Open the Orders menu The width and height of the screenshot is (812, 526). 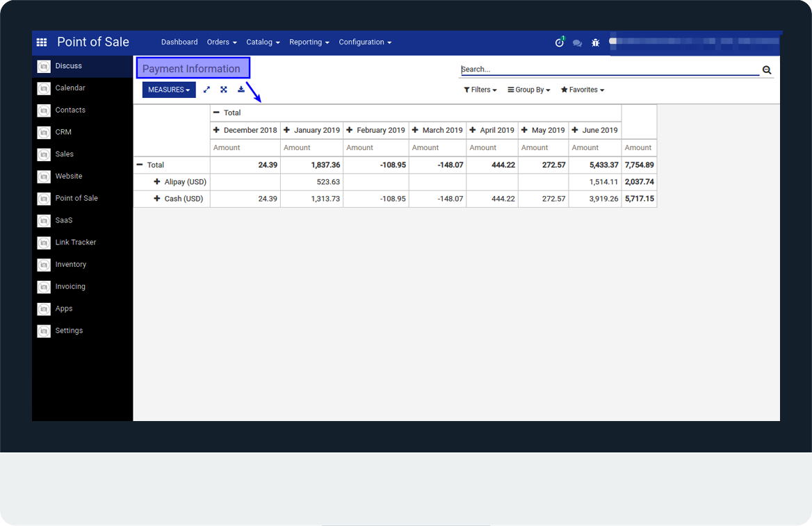[222, 42]
